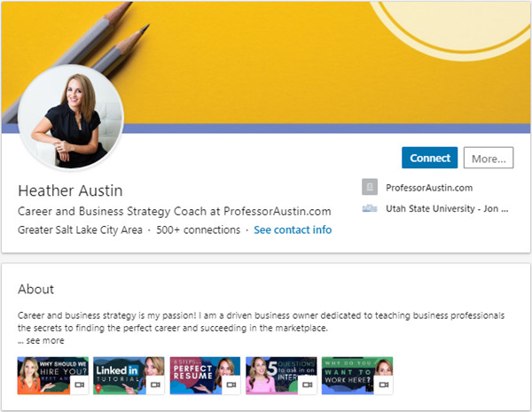Click the blue Connect button
Viewport: 532px width, 412px height.
(x=429, y=158)
